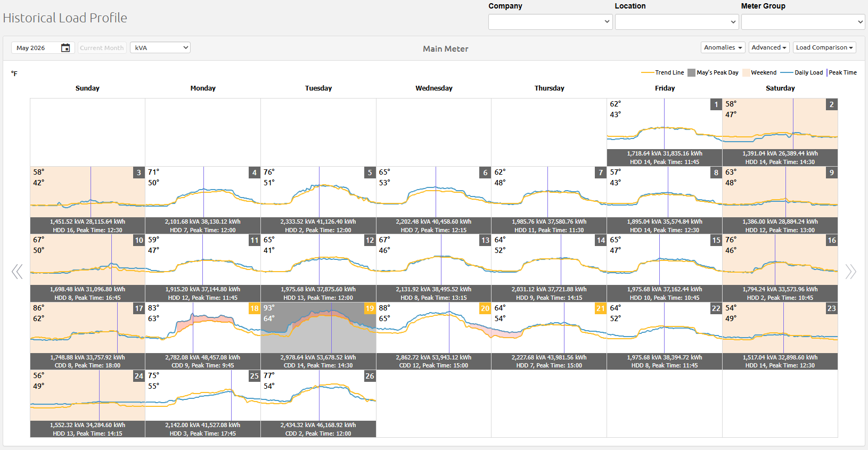Click '1,985.76 kVA 37,580.76 kWh' summary
Image resolution: width=868 pixels, height=450 pixels.
[x=549, y=222]
